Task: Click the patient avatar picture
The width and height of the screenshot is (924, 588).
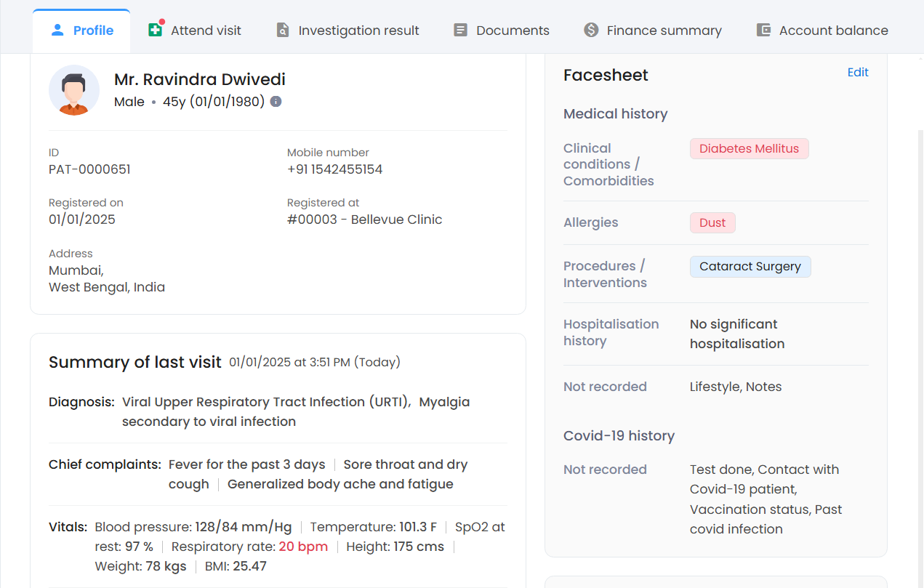Action: [x=74, y=90]
